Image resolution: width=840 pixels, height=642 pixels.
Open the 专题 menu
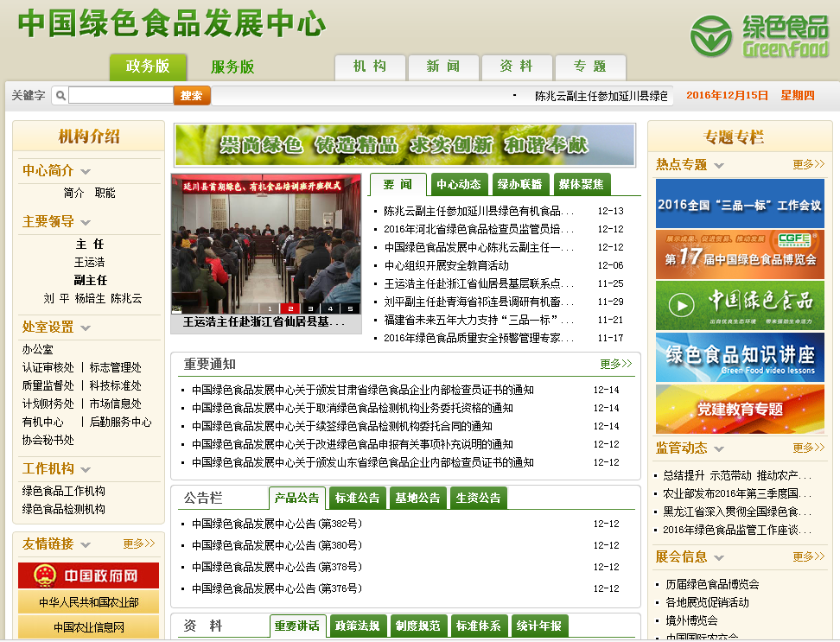click(590, 67)
